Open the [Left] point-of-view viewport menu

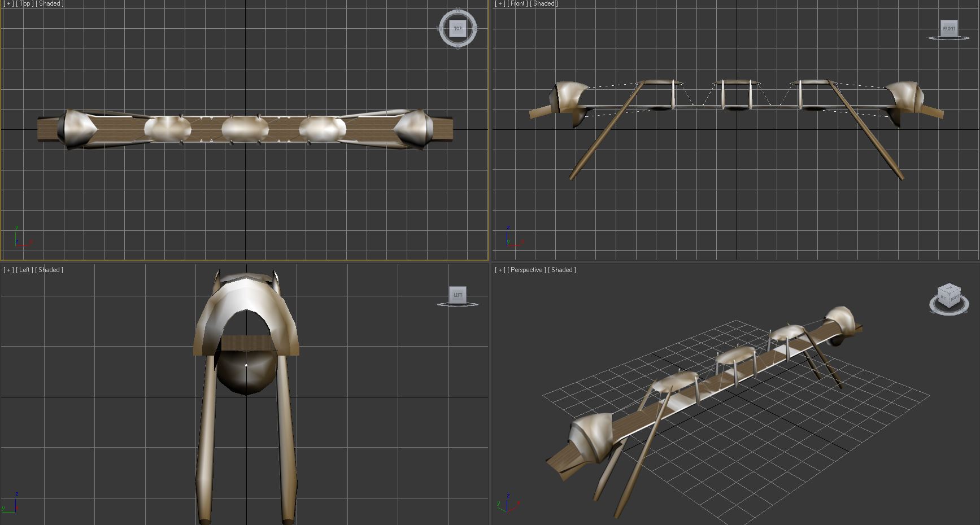click(x=24, y=270)
